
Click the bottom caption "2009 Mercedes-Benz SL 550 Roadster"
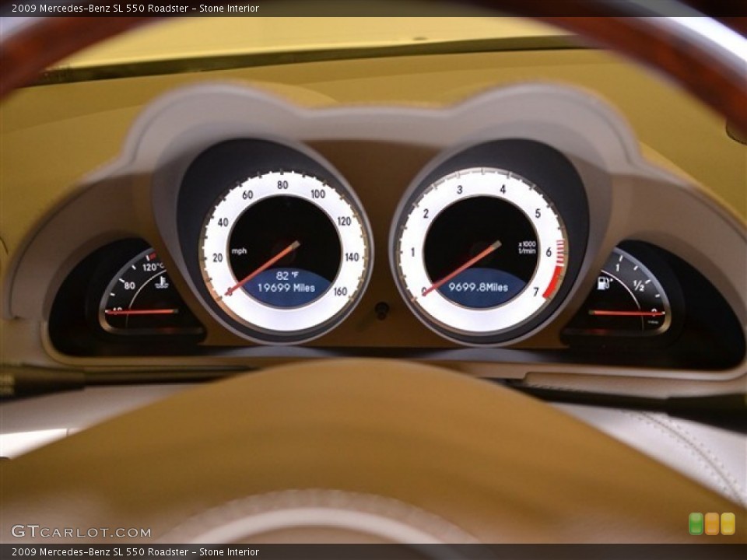point(100,552)
